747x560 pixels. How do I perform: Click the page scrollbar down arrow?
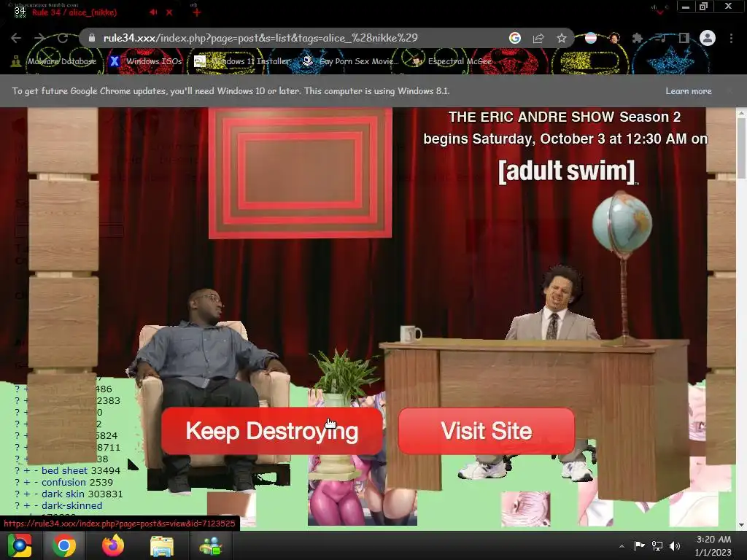[741, 525]
